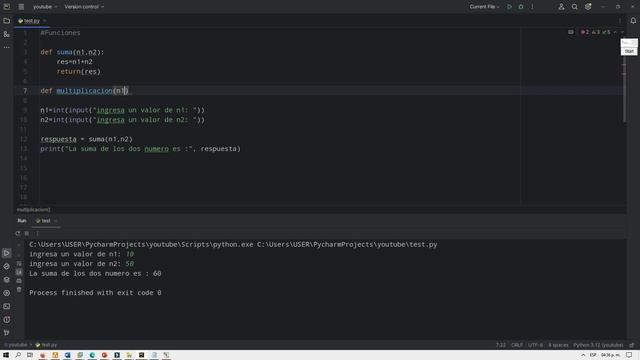Change 4 spaces indent setting
The width and height of the screenshot is (640, 360).
(x=558, y=345)
